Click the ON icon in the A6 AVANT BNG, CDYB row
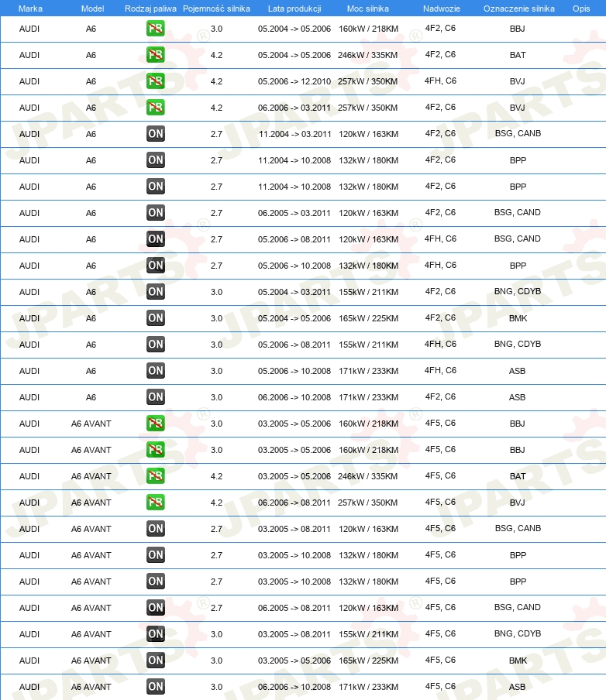Screen dimensions: 606x700 156,634
